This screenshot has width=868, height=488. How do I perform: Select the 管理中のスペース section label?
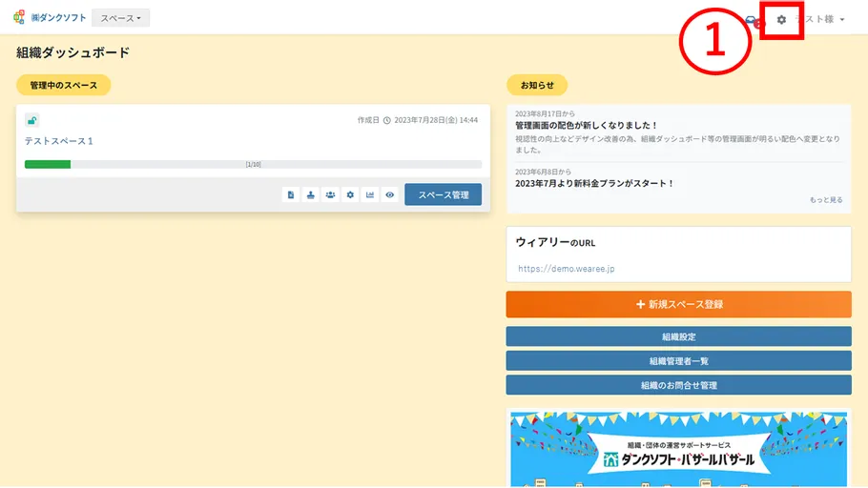click(x=63, y=85)
